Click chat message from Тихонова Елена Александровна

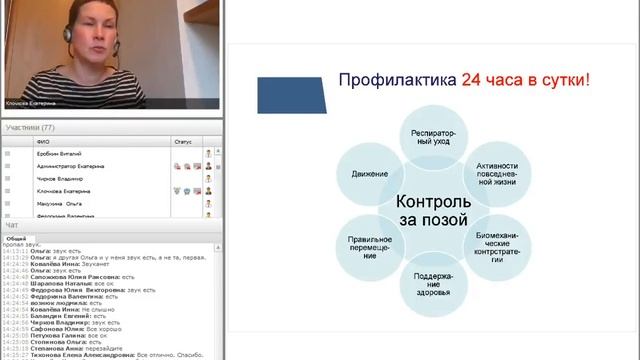click(103, 355)
